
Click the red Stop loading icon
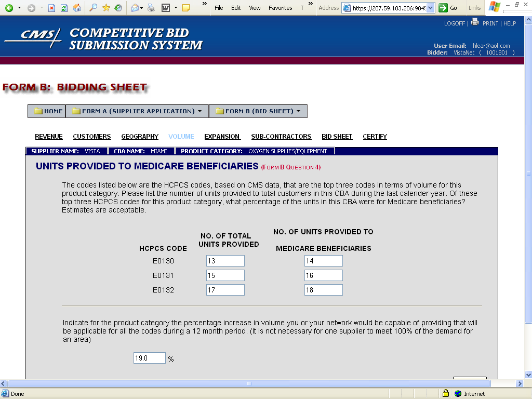tap(52, 8)
